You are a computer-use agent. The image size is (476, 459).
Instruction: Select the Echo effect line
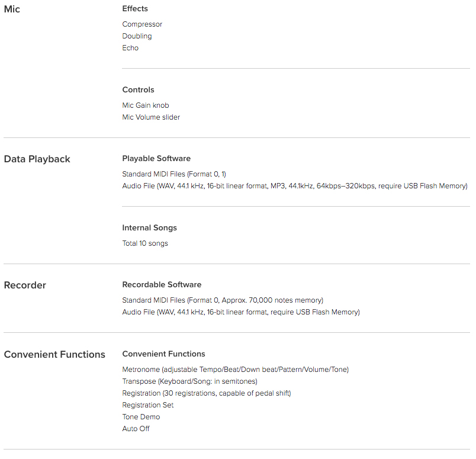pos(130,48)
